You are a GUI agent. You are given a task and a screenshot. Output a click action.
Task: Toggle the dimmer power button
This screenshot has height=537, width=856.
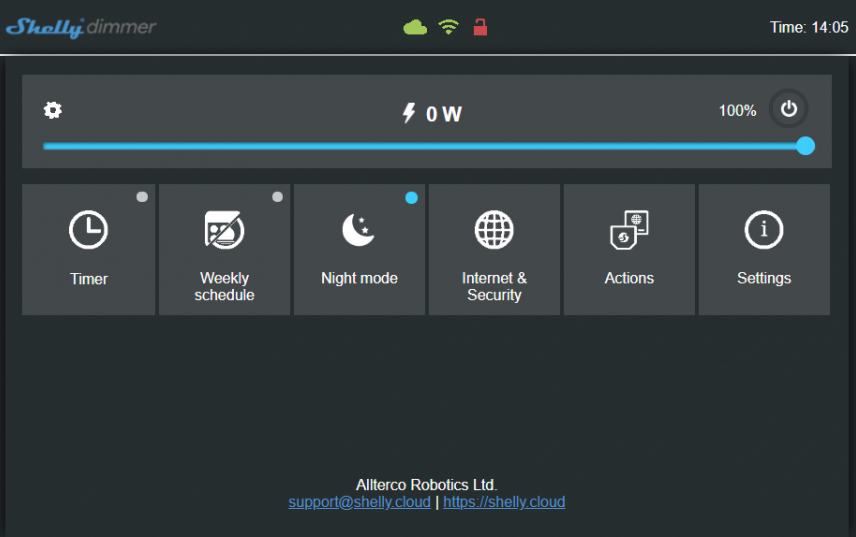pos(789,109)
